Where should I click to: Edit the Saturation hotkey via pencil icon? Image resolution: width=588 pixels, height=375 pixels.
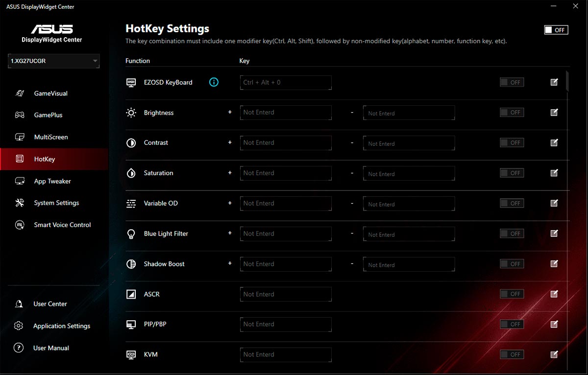554,173
